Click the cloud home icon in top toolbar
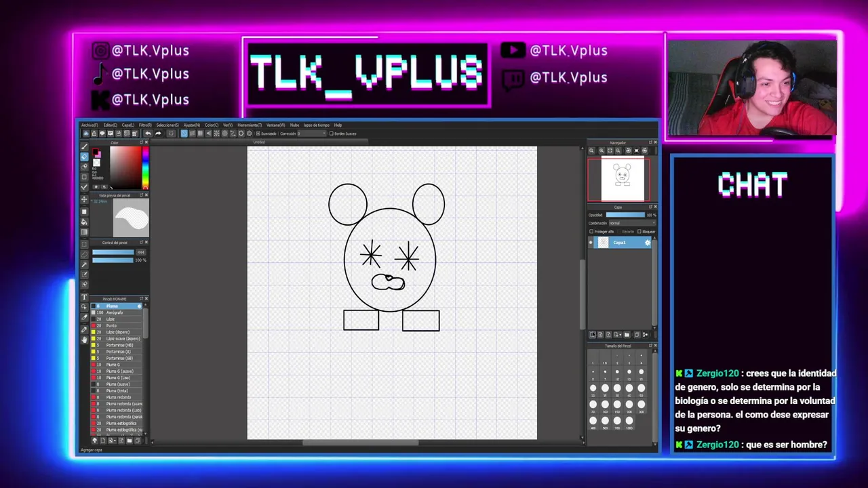868x488 pixels. (86, 134)
